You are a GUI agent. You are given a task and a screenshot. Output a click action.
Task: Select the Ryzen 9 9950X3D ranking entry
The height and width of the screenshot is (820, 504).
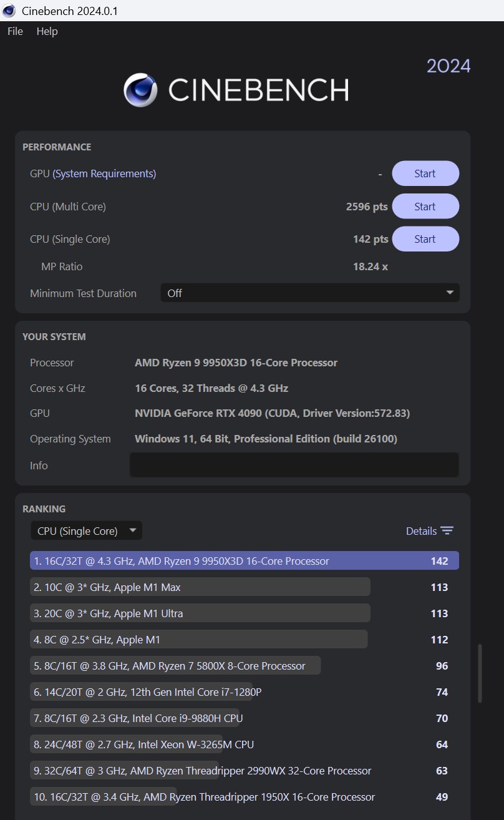click(x=244, y=561)
